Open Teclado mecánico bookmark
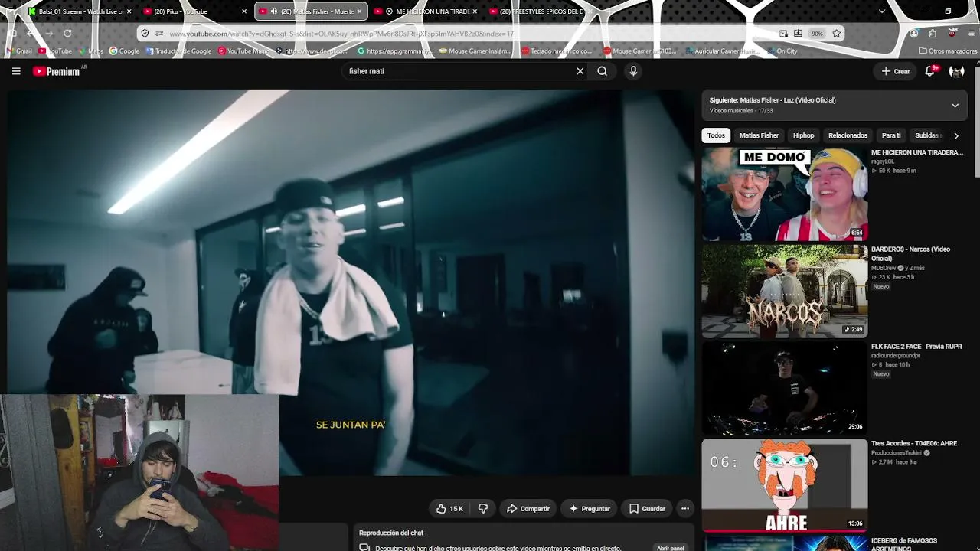The height and width of the screenshot is (551, 980). 557,51
